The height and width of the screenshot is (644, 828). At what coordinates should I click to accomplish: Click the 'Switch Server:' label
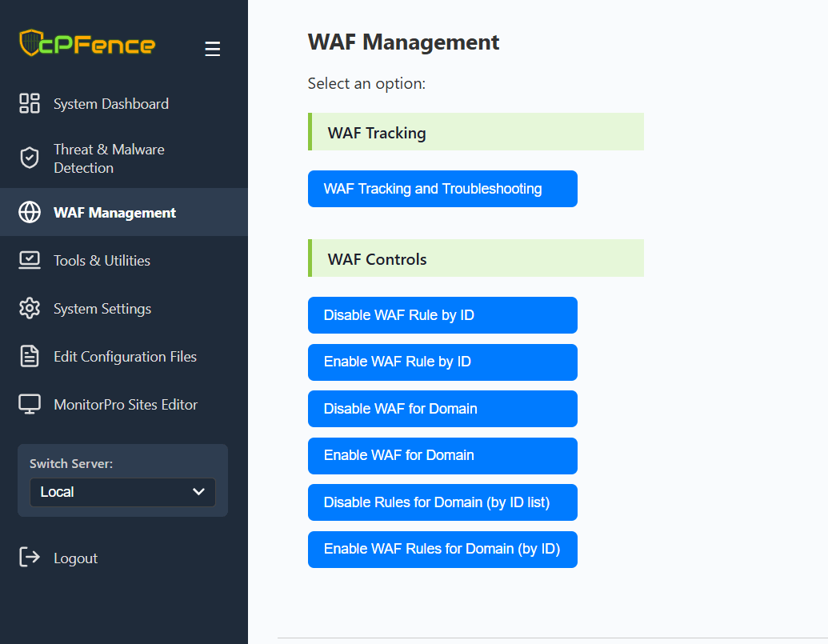coord(71,463)
